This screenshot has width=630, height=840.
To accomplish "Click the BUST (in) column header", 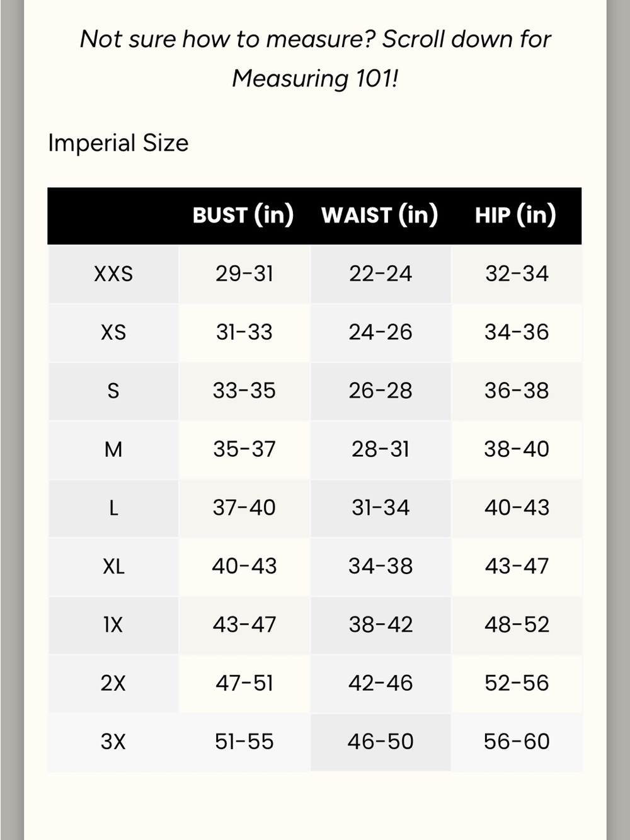I will tap(243, 216).
